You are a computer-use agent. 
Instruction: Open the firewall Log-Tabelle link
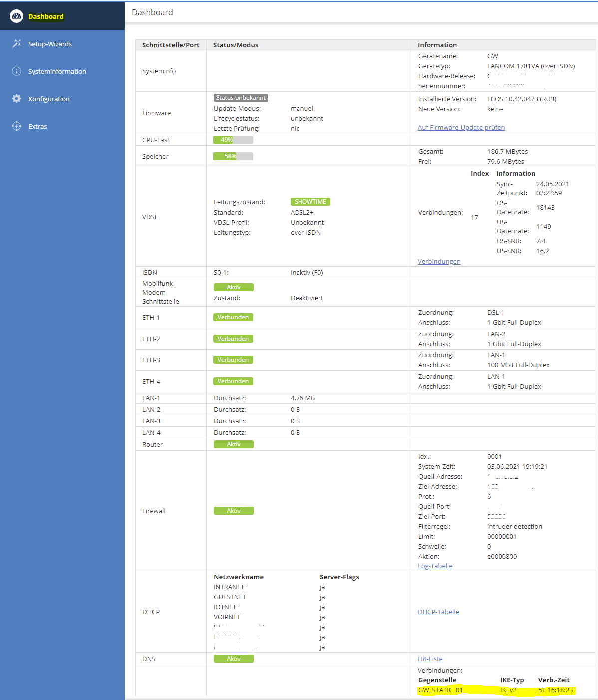tap(435, 566)
